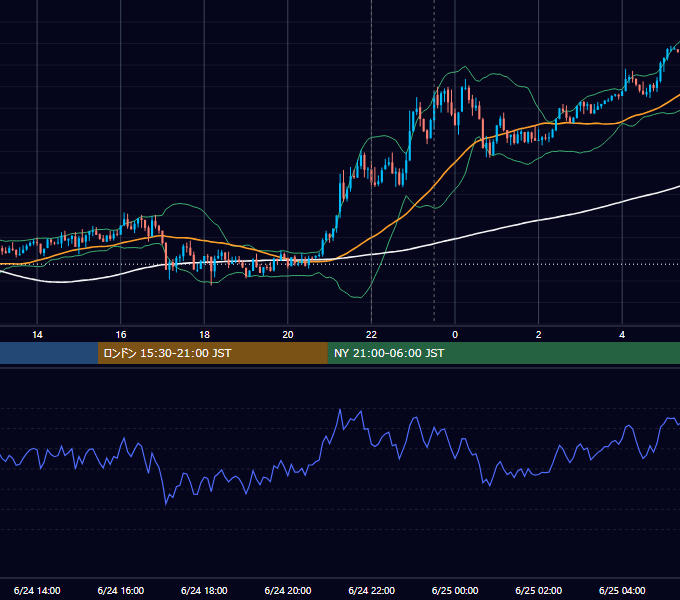Click the 6/24 20:00 date label
The width and height of the screenshot is (680, 600).
click(x=288, y=590)
